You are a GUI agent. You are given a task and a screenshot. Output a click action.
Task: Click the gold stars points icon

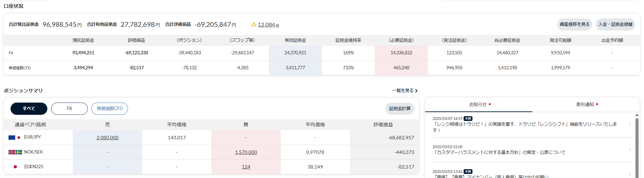(254, 25)
